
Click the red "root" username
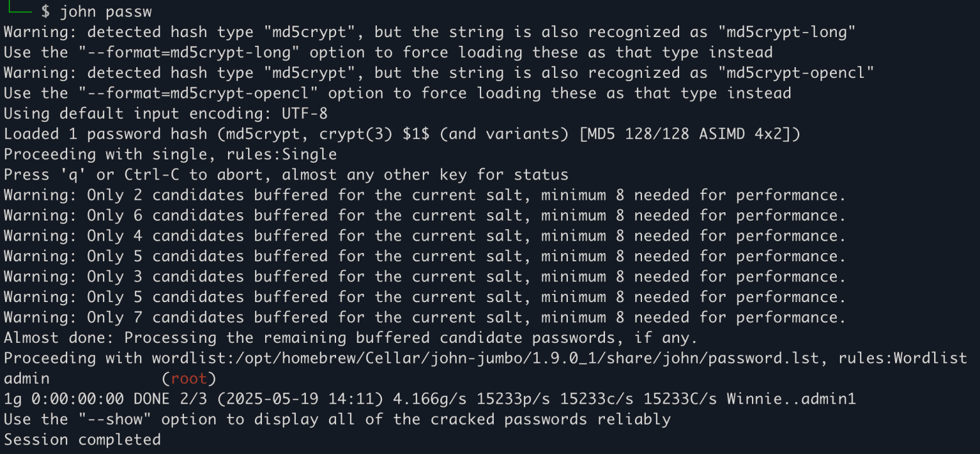coord(188,379)
